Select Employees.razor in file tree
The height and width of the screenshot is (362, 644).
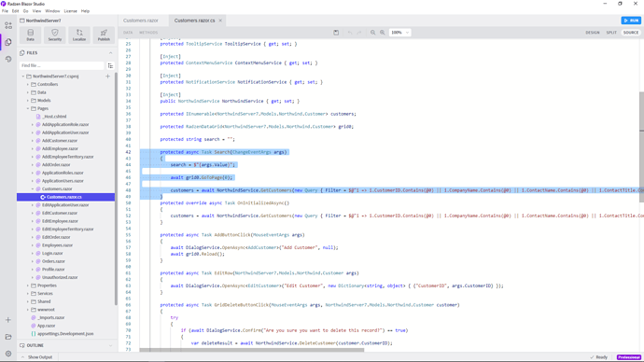pos(57,245)
